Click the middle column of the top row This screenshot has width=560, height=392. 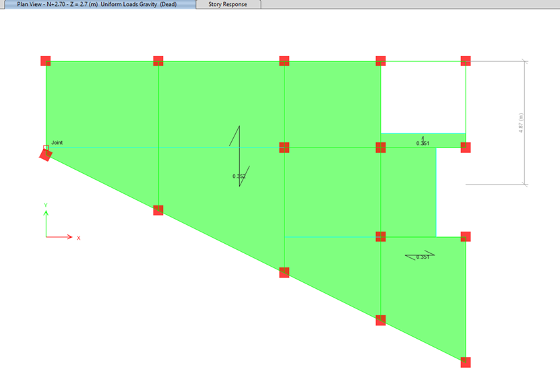[284, 61]
